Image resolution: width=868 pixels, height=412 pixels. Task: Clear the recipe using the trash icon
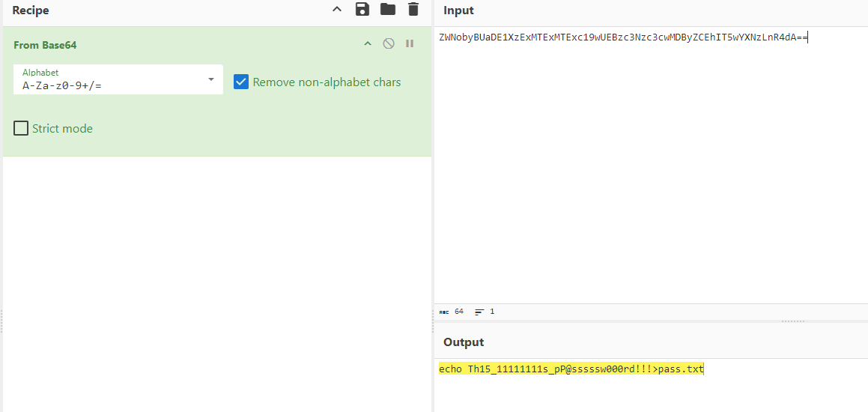[x=413, y=10]
